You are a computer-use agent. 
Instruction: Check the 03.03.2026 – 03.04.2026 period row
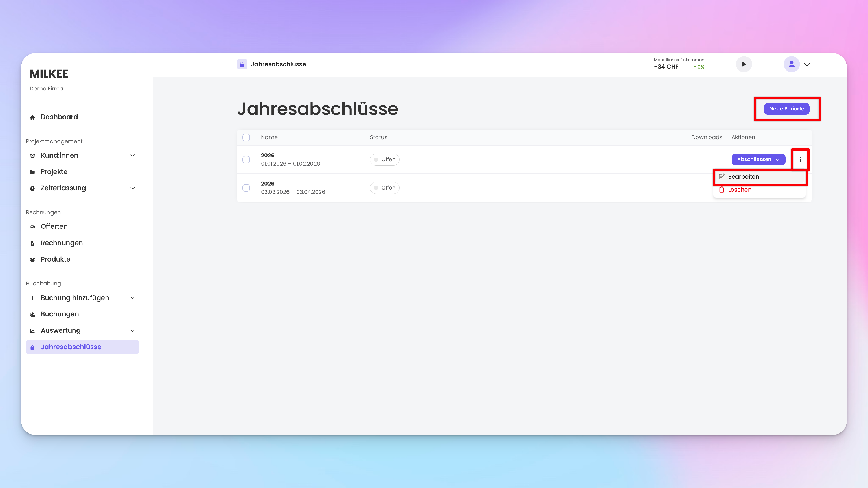coord(246,188)
